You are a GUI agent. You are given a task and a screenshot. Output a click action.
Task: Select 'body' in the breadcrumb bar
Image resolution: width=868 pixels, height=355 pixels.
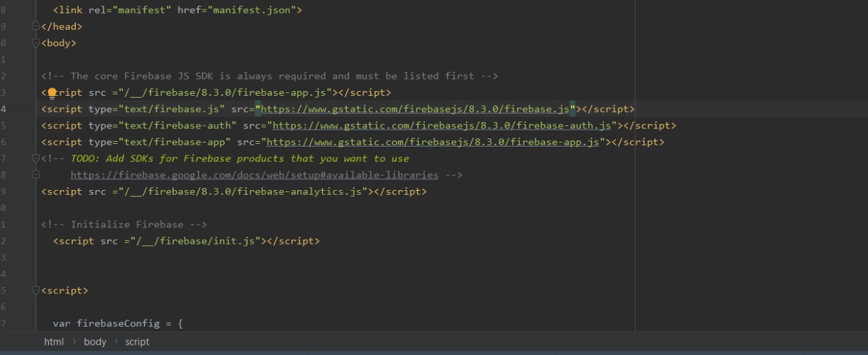point(95,341)
